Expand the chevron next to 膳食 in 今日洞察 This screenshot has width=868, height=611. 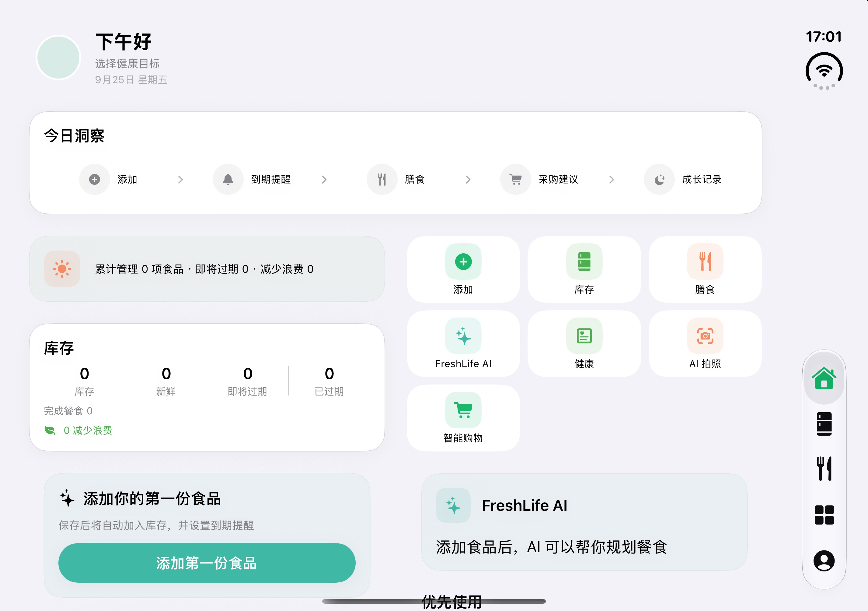tap(468, 179)
